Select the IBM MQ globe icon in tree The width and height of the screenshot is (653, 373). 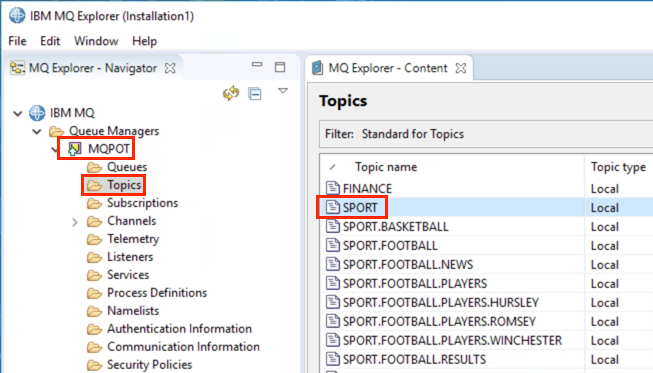pyautogui.click(x=37, y=113)
